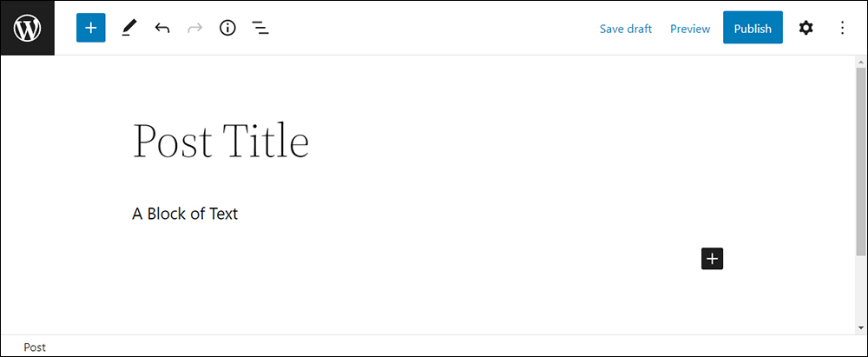Save draft of the post
Viewport: 868px width, 357px height.
point(626,29)
